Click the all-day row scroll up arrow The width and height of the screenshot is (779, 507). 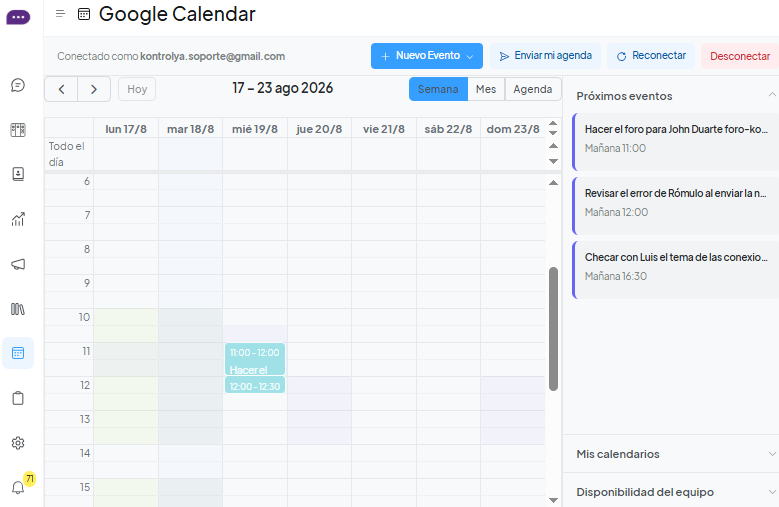click(x=553, y=145)
